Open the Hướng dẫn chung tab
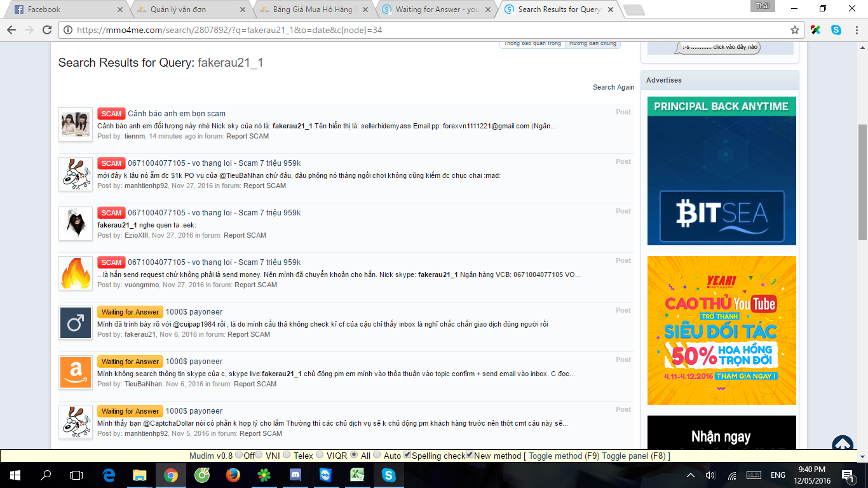Image resolution: width=868 pixels, height=488 pixels. pyautogui.click(x=592, y=43)
